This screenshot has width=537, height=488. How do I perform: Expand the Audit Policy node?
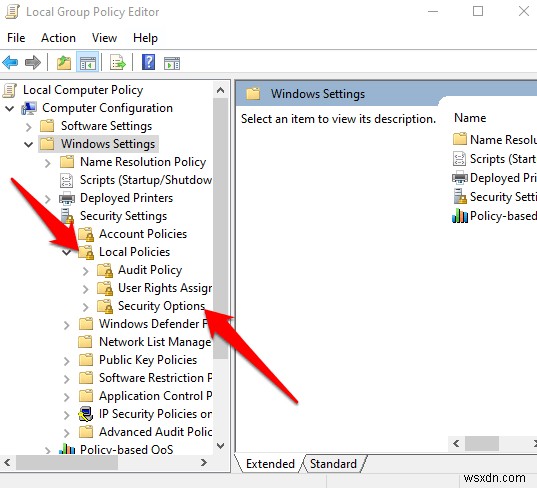click(x=86, y=271)
